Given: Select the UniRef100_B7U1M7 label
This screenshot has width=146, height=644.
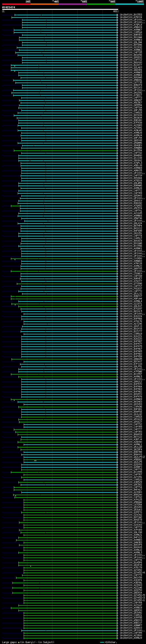Looking at the screenshot, I should 131,309.
